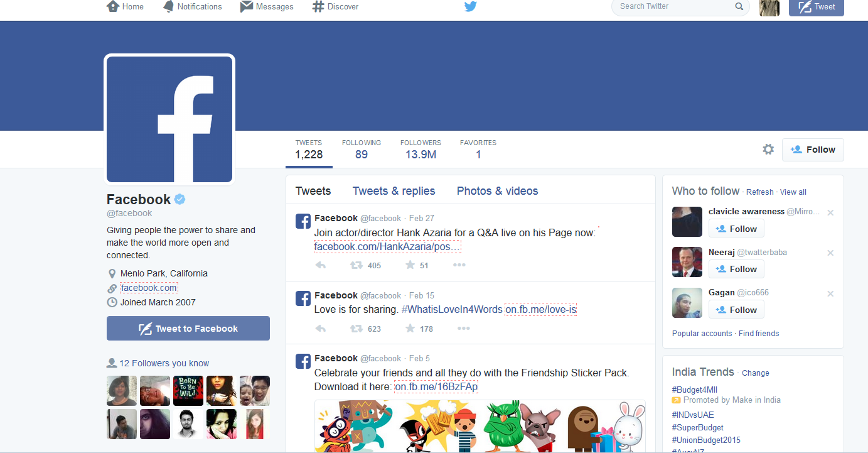Dismiss the clavicle awareness suggestion

[x=830, y=213]
